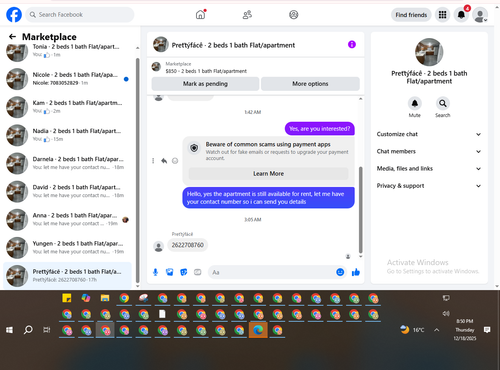Open the More options menu
Image resolution: width=500 pixels, height=370 pixels.
310,84
